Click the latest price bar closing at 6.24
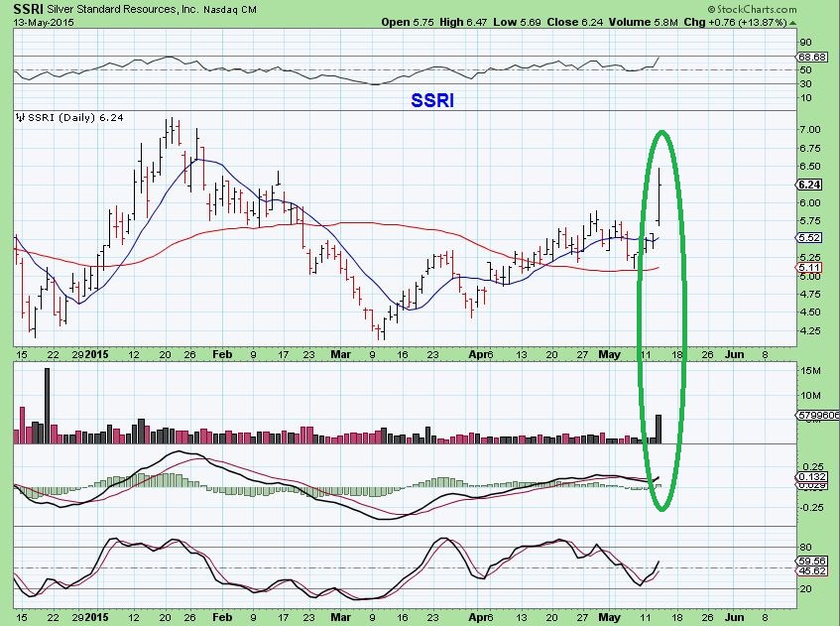Image resolution: width=840 pixels, height=626 pixels. click(659, 196)
